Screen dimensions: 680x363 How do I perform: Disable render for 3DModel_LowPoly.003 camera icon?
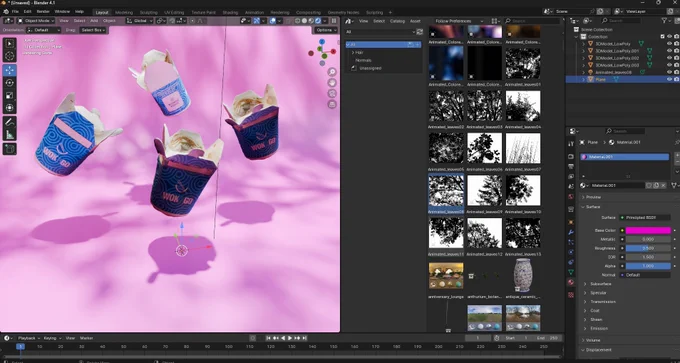coord(676,65)
